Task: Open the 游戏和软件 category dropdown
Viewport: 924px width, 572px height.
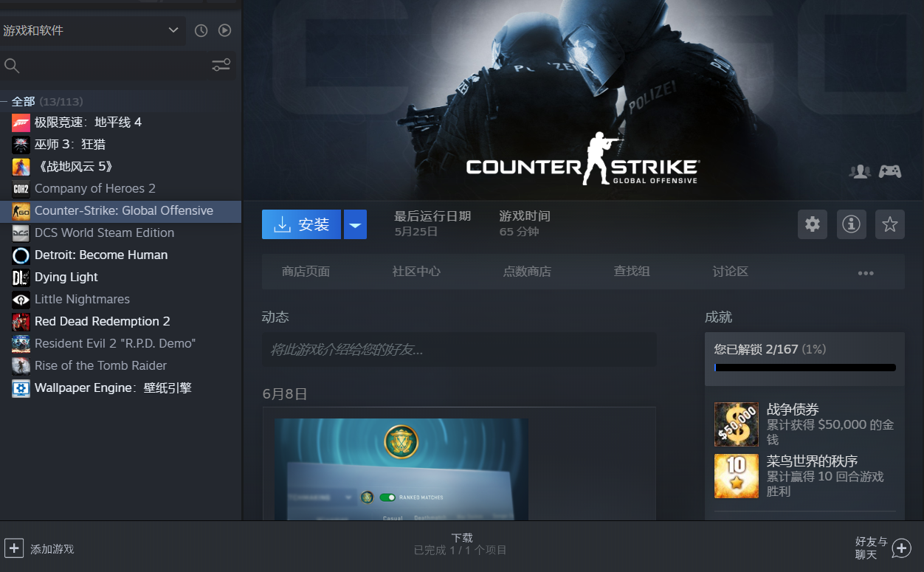Action: (92, 30)
